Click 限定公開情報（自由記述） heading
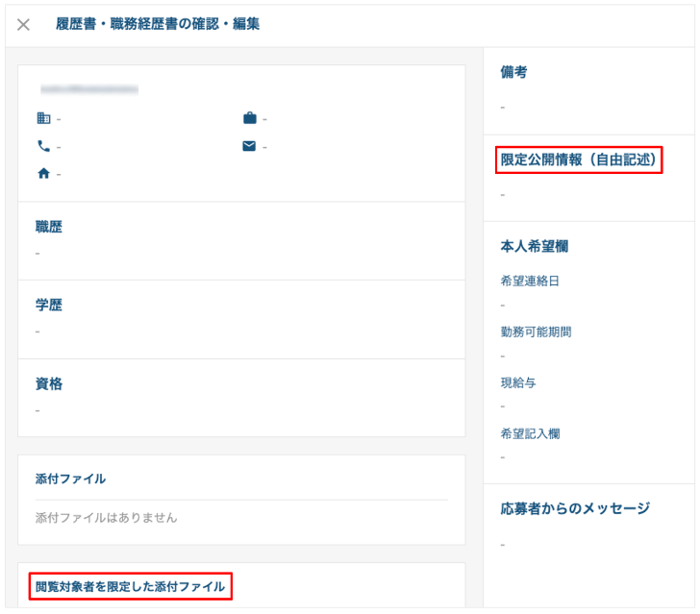 [x=579, y=160]
